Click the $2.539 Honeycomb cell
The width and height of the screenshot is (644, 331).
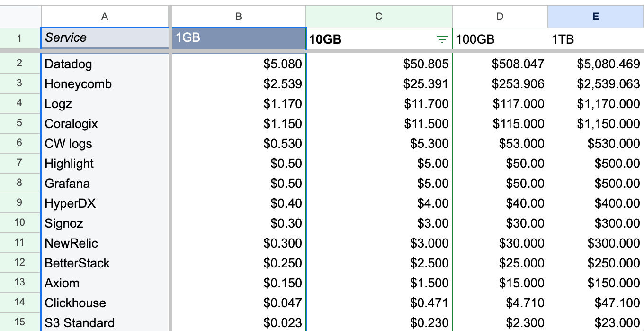[239, 83]
